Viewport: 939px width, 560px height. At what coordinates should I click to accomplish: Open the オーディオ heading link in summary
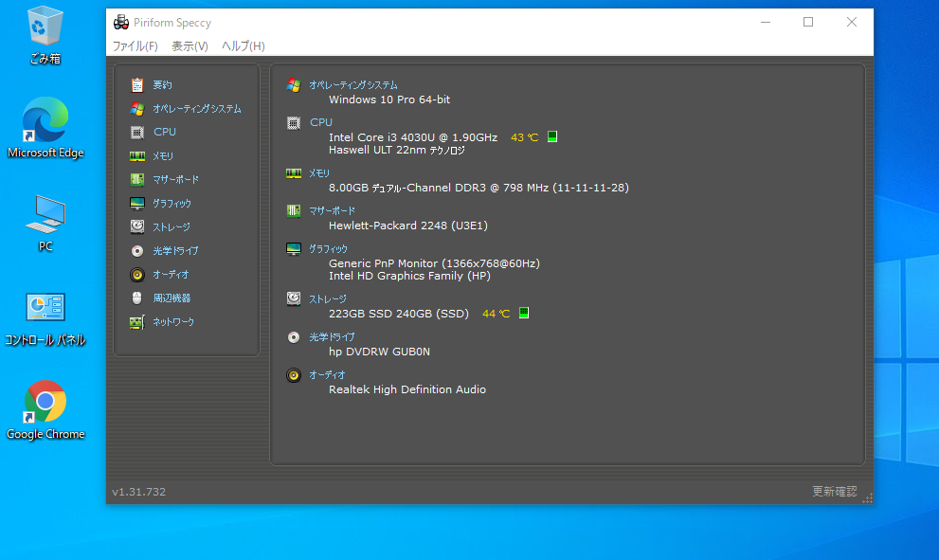click(327, 375)
